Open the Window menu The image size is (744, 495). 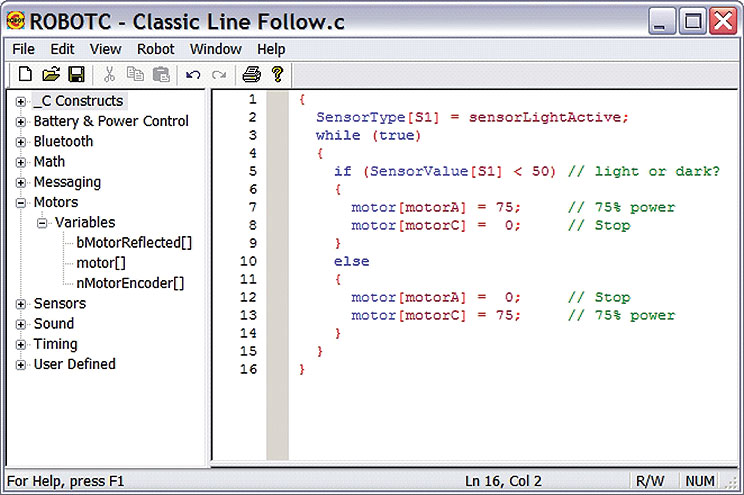coord(216,49)
